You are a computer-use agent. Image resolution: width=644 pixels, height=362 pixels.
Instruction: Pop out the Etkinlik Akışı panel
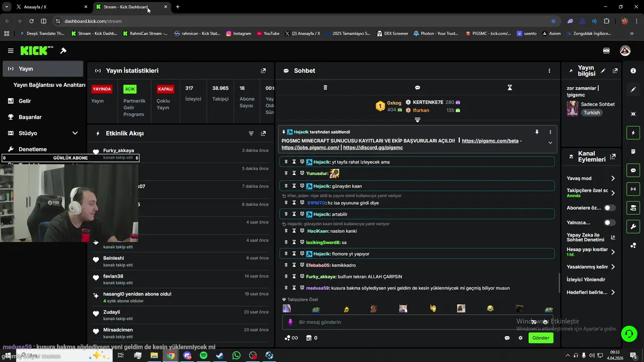tap(263, 133)
